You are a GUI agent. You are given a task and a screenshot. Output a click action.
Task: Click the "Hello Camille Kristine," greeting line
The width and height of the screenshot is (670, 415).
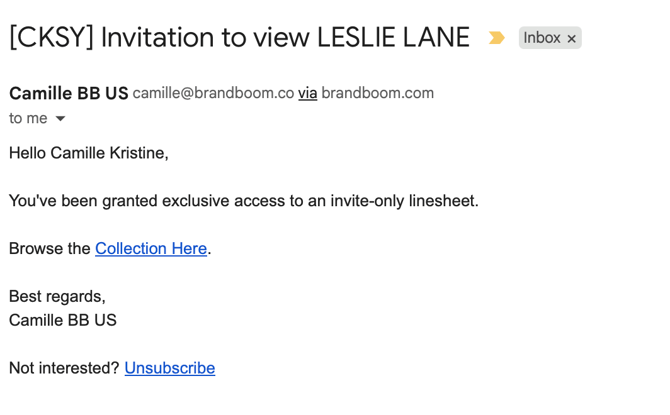pos(89,153)
